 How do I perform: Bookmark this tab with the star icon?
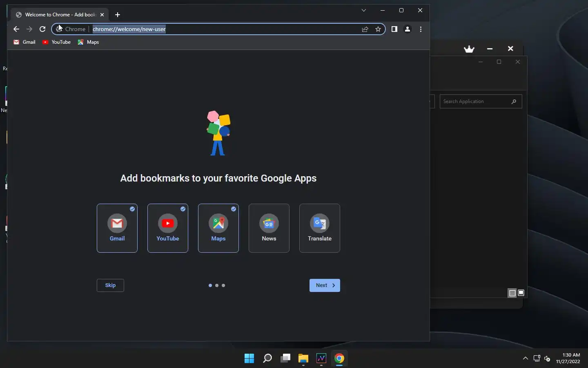coord(378,29)
